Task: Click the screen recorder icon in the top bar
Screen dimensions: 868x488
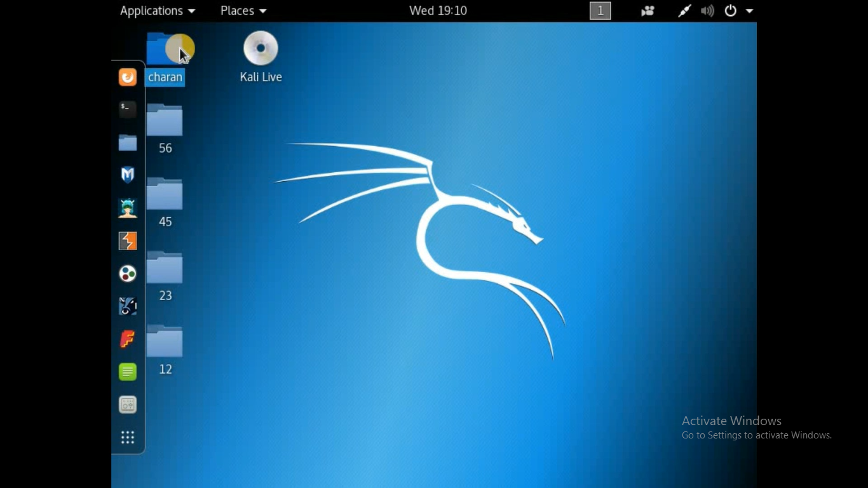Action: 647,10
